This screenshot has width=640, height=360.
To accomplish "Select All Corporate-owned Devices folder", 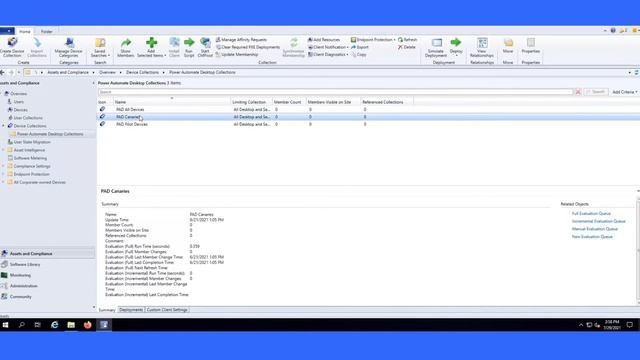I will click(x=40, y=182).
